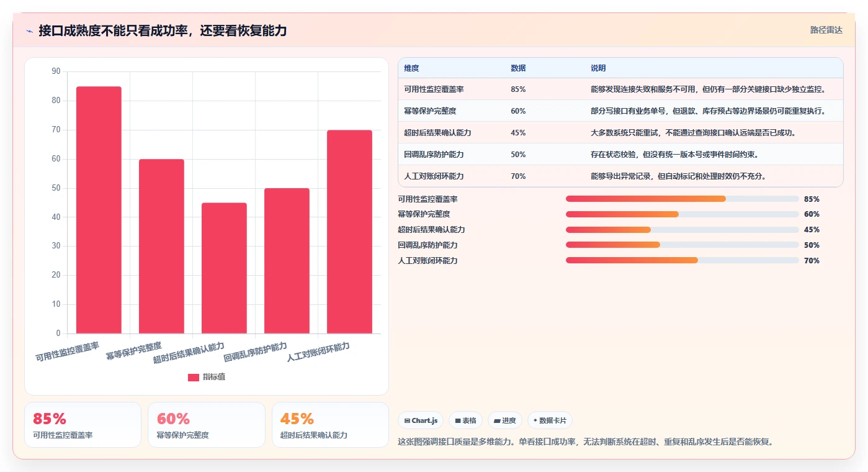The width and height of the screenshot is (868, 472).
Task: Open the 45% 超时后结果确认能力 stat card
Action: pos(330,425)
